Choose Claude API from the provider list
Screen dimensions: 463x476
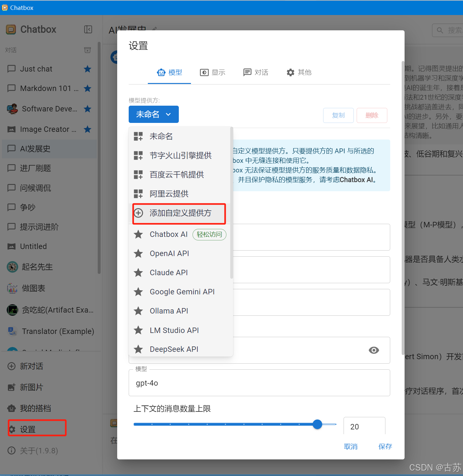[179, 273]
